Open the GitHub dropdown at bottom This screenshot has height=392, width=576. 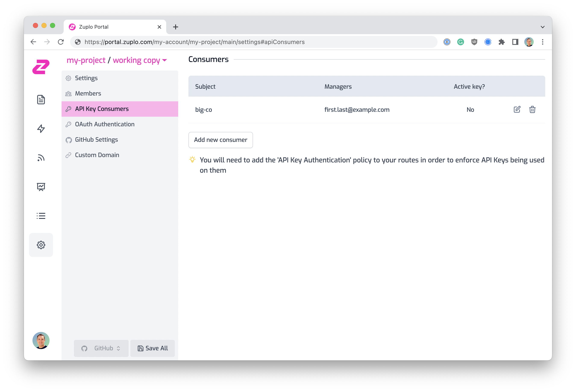(x=101, y=348)
